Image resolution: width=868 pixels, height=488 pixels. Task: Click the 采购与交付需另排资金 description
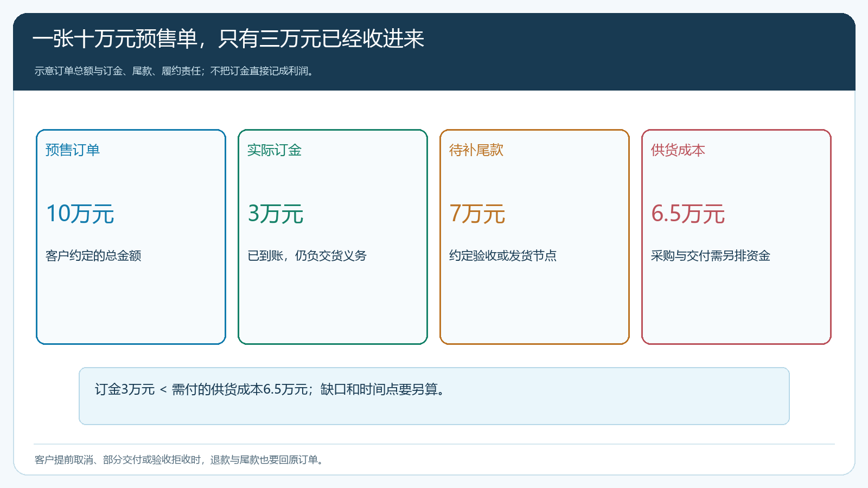(x=711, y=256)
